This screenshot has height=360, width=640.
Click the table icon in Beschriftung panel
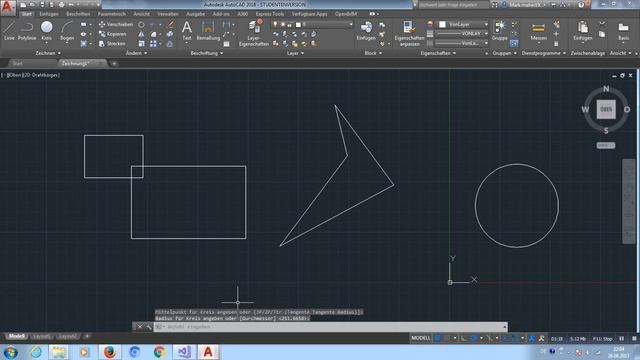coord(227,44)
